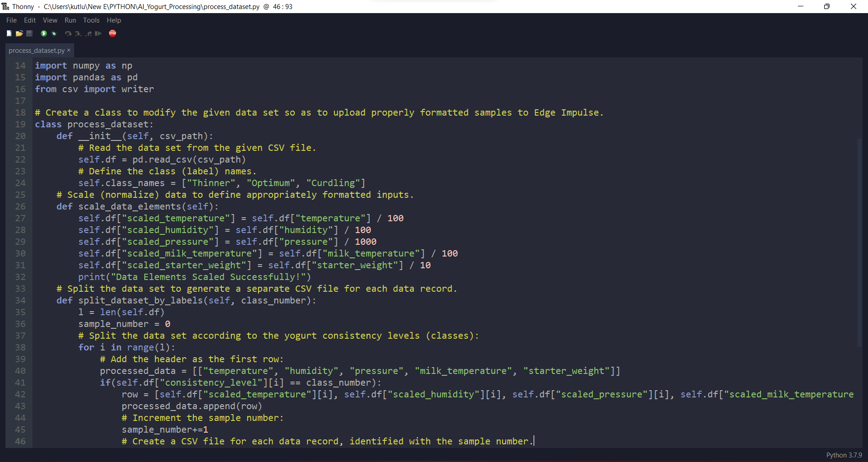Open a file via the toolbar
This screenshot has width=868, height=462.
[19, 33]
